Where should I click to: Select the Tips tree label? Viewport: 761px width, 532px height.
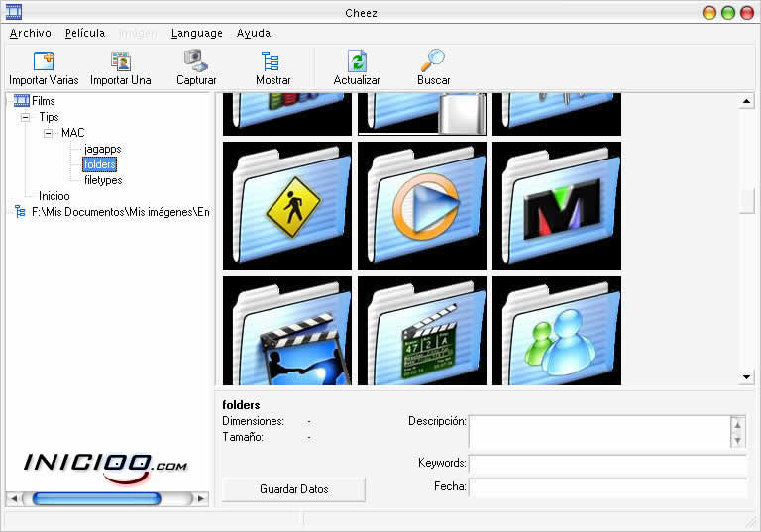[49, 117]
